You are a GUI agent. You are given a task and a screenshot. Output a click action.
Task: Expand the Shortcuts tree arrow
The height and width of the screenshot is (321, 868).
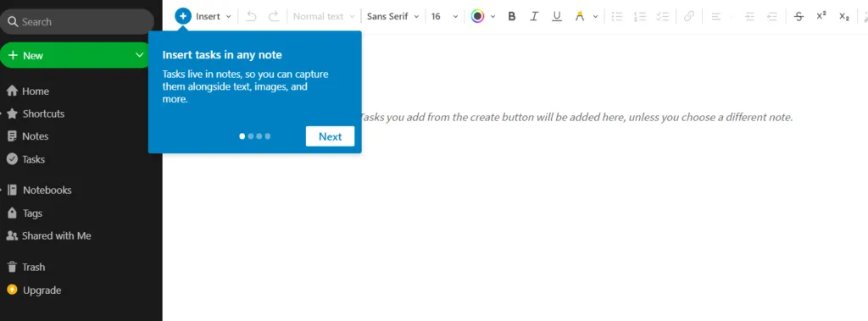(2, 114)
